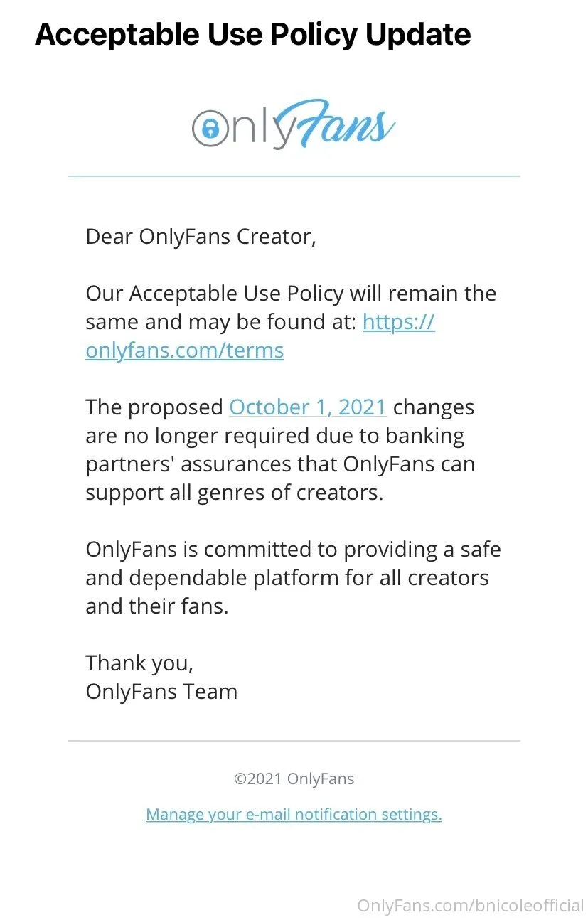Image resolution: width=588 pixels, height=920 pixels.
Task: Click the lock icon in the OnlyFans logo
Action: [x=209, y=129]
